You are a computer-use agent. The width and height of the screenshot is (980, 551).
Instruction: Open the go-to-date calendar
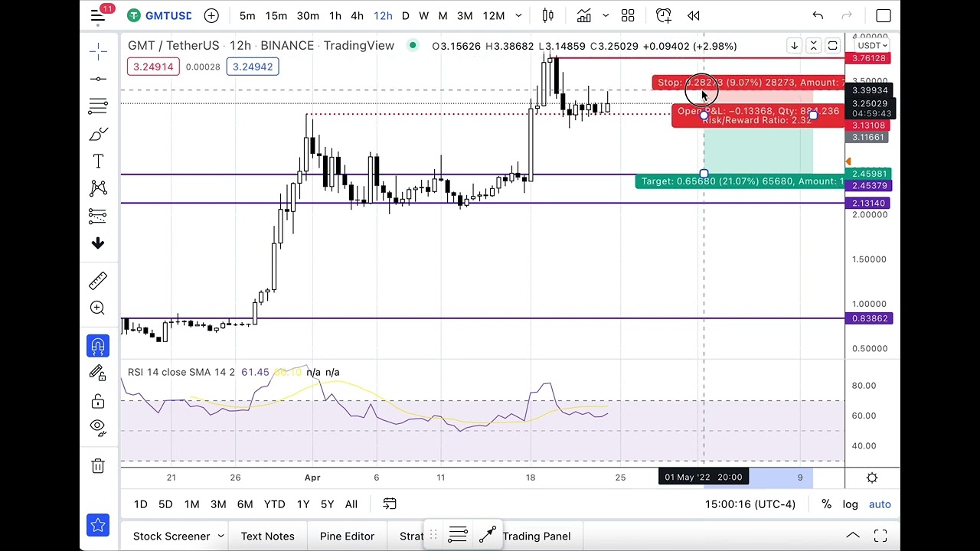click(390, 504)
